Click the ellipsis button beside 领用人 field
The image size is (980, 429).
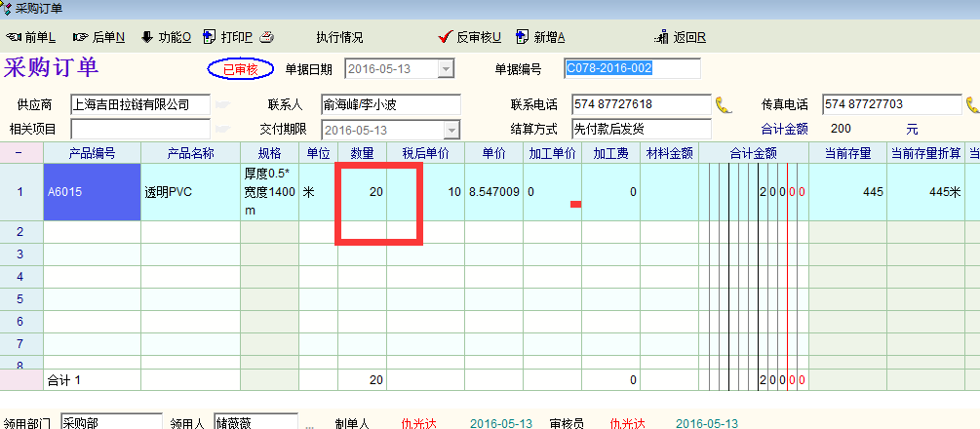(x=310, y=424)
